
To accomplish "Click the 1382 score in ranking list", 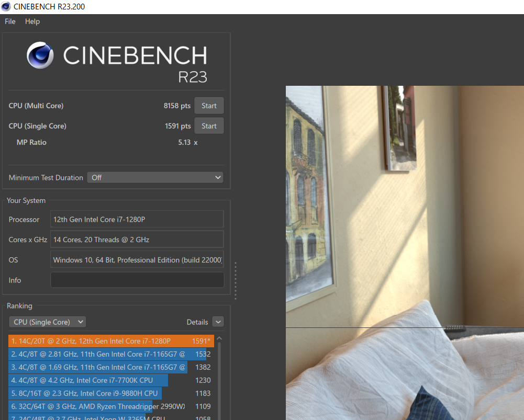I will click(x=203, y=367).
